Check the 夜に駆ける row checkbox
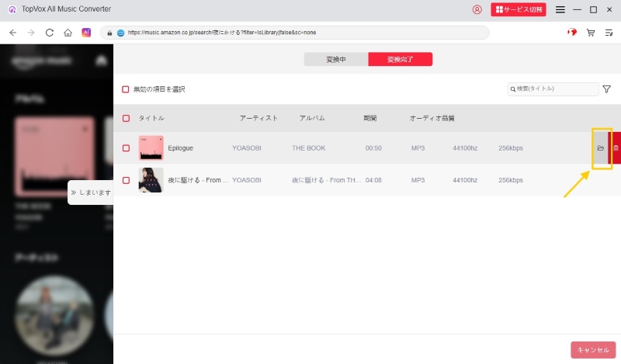This screenshot has height=364, width=621. 126,180
